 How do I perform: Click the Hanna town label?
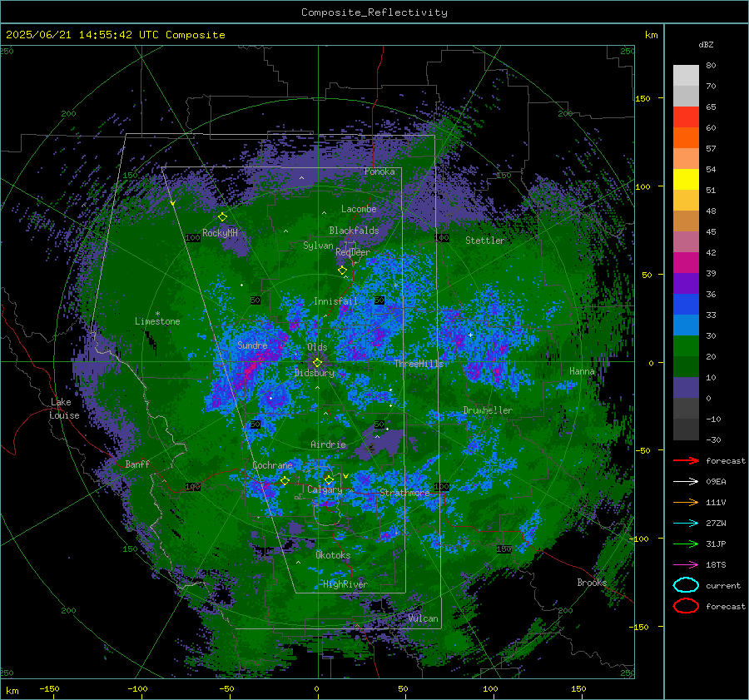point(582,371)
